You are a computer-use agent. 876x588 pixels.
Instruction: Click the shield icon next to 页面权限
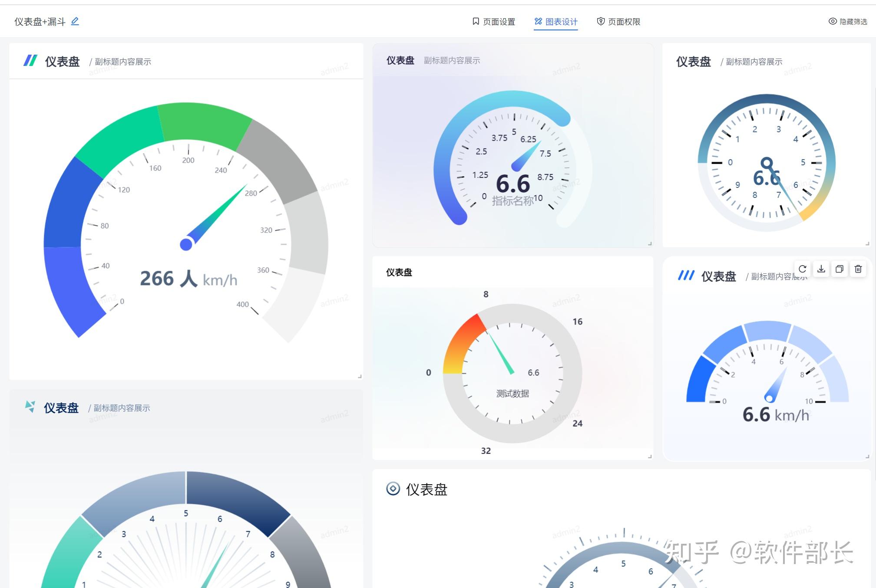pos(601,21)
